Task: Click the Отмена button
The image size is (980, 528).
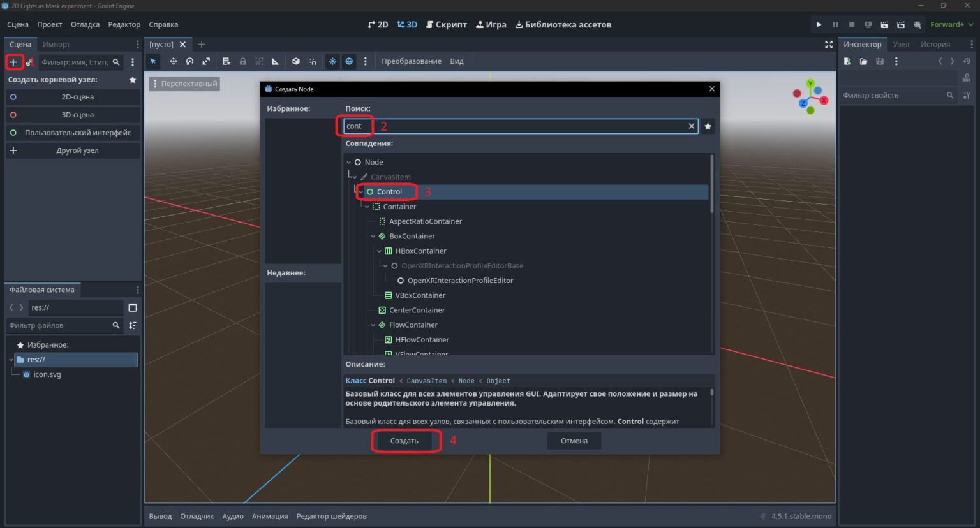Action: pos(574,441)
